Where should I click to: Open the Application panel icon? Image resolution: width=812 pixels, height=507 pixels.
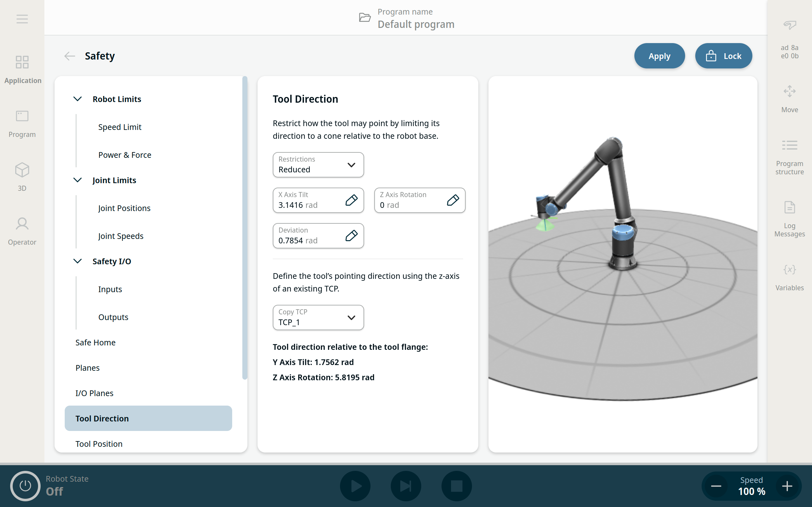point(22,62)
